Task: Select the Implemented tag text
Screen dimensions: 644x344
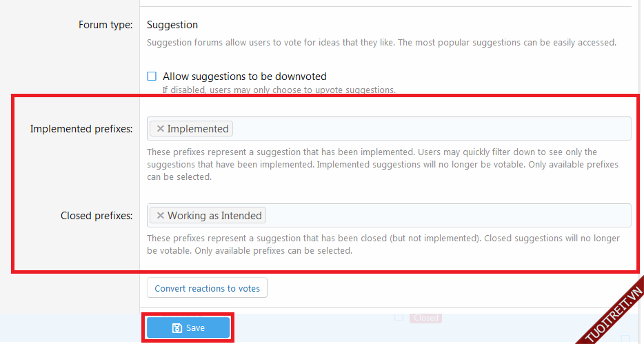Action: [198, 129]
